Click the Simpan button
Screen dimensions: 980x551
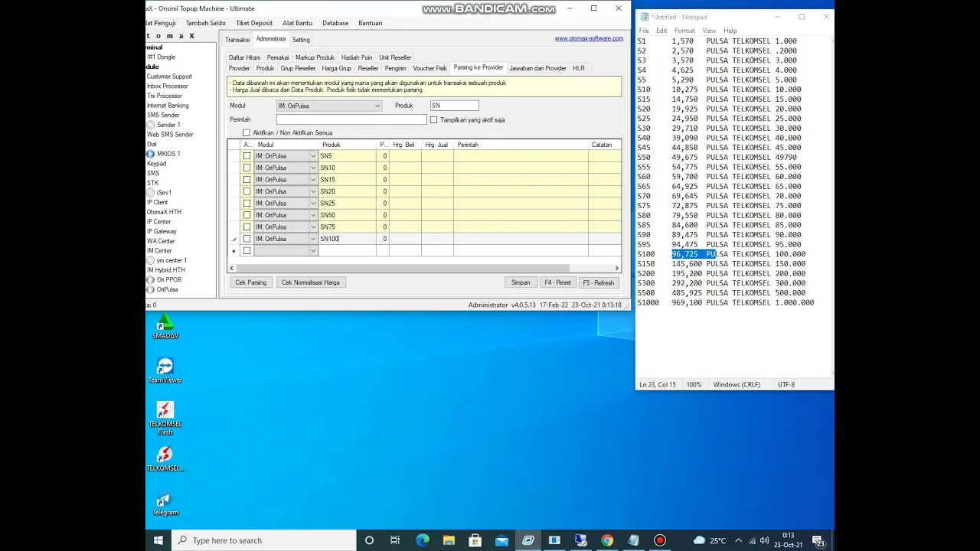click(521, 282)
